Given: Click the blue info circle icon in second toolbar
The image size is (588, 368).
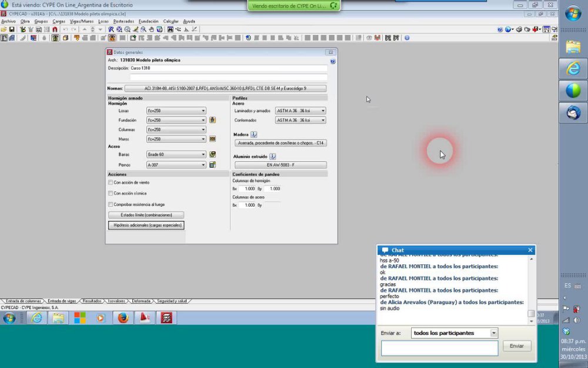Looking at the screenshot, I should (x=407, y=38).
